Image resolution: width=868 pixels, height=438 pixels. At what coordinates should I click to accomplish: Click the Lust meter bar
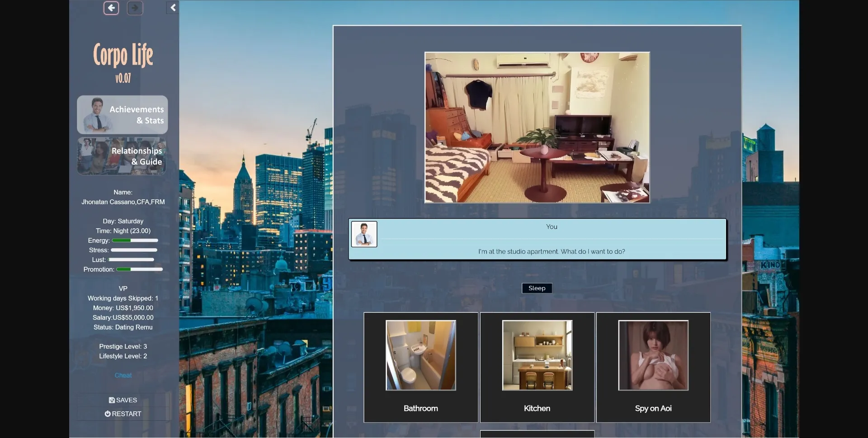[131, 260]
